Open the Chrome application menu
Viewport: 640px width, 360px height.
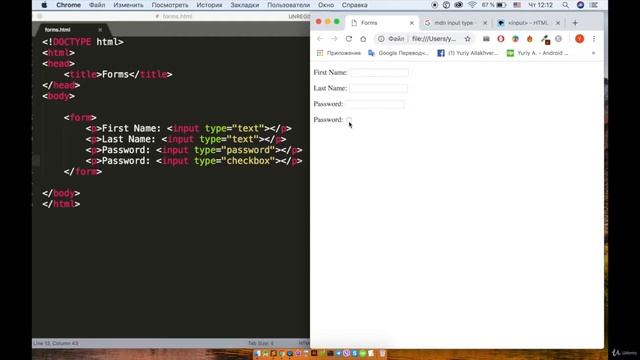[x=68, y=5]
